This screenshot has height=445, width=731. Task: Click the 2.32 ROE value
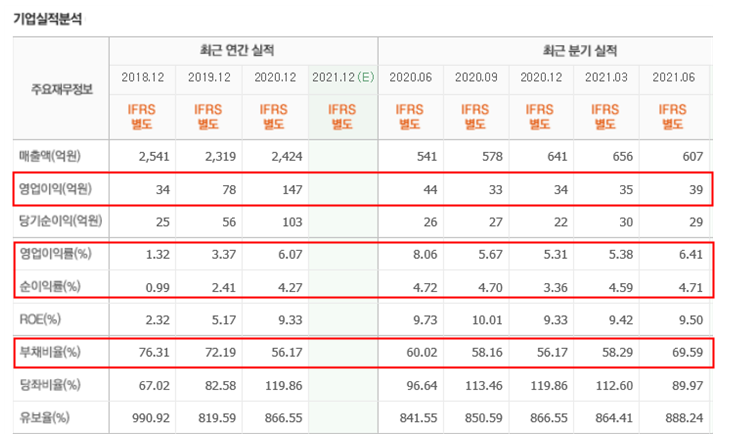[x=158, y=320]
